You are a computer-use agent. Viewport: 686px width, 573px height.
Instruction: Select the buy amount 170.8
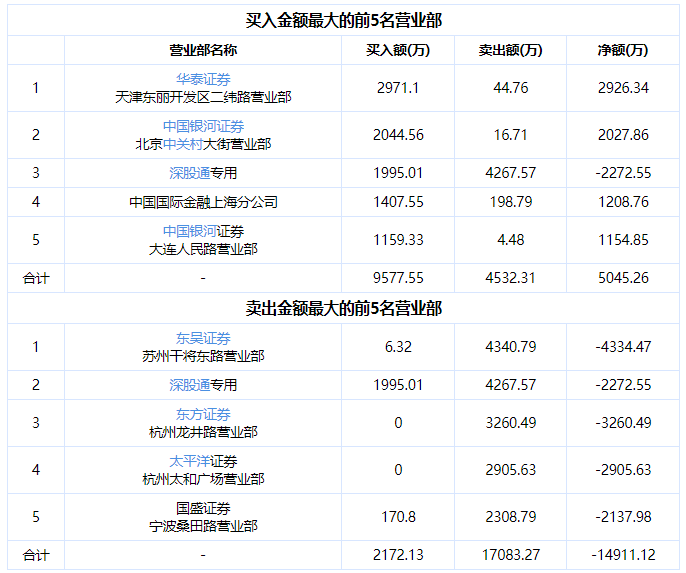(398, 517)
